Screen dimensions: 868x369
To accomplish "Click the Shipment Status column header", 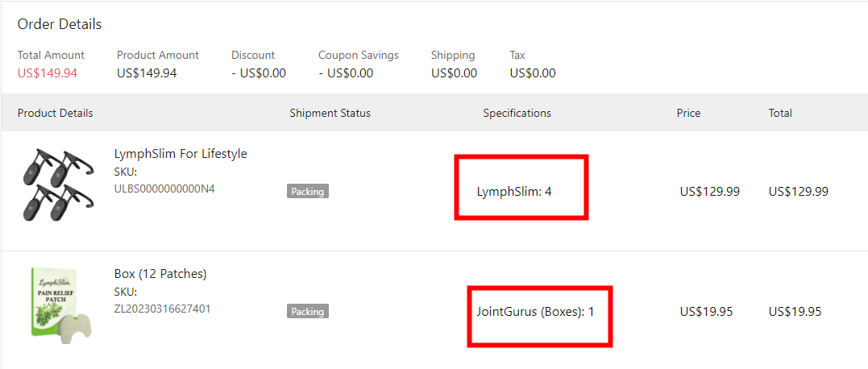I will [330, 114].
